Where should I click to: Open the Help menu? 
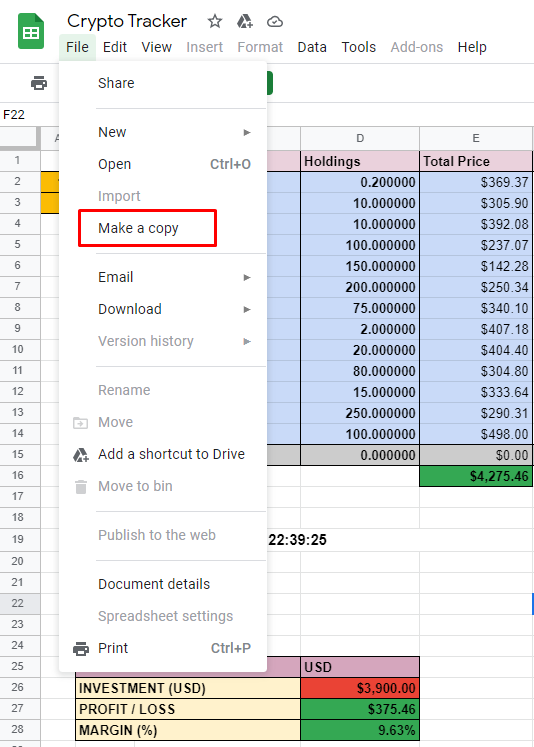pyautogui.click(x=472, y=47)
